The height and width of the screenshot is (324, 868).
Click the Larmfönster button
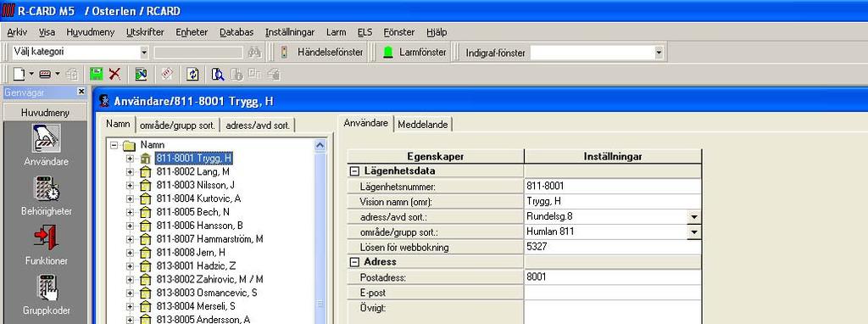pyautogui.click(x=415, y=53)
